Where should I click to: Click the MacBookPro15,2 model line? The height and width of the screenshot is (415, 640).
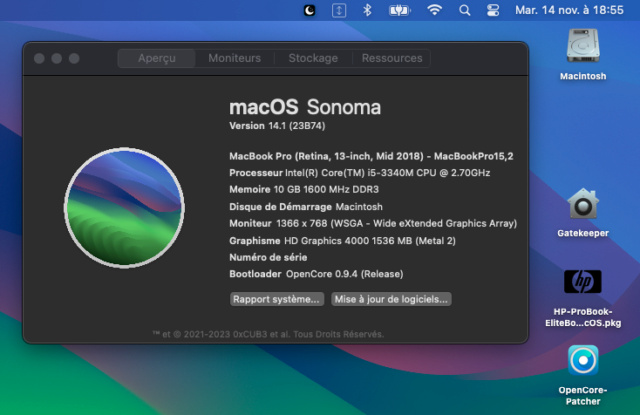point(371,156)
